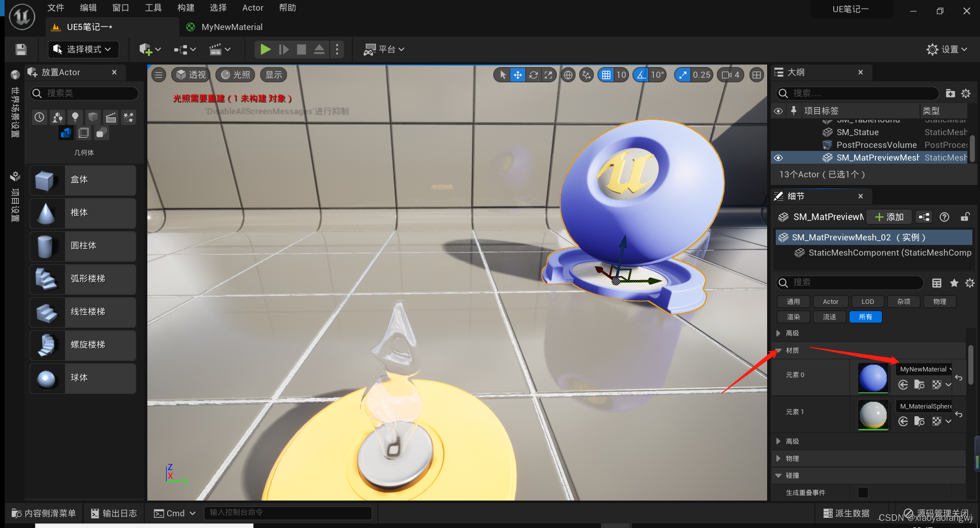This screenshot has width=980, height=528.
Task: Select the 盒体 box geometry item
Action: (83, 180)
